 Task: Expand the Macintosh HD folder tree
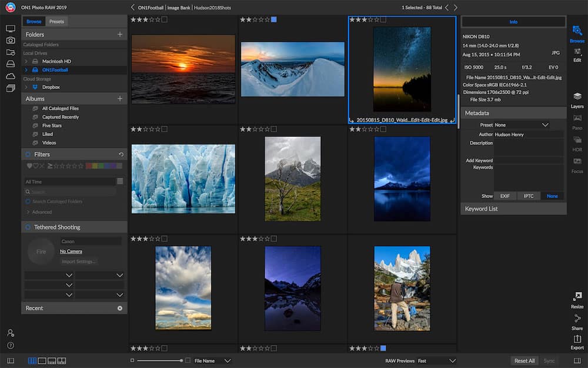(26, 61)
